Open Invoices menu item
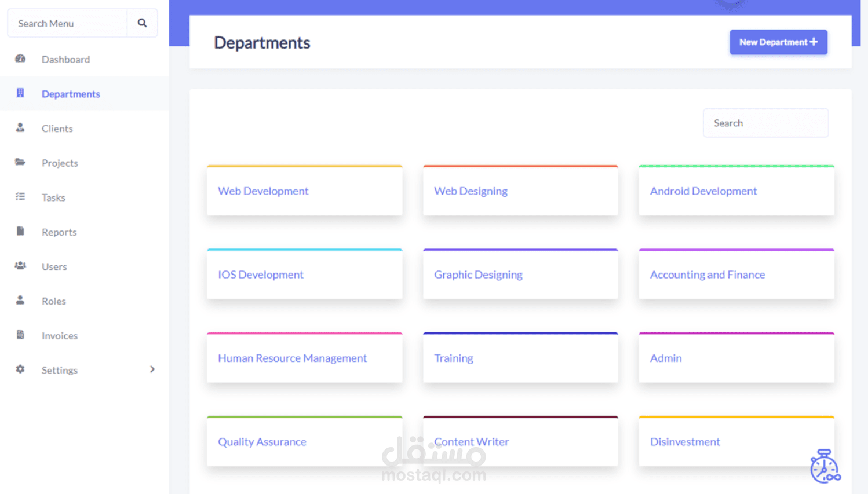 coord(60,336)
